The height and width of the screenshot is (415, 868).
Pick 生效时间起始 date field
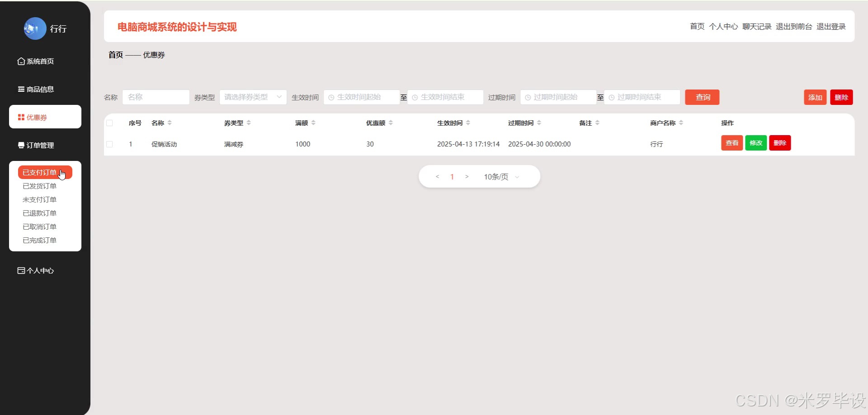[x=362, y=97]
